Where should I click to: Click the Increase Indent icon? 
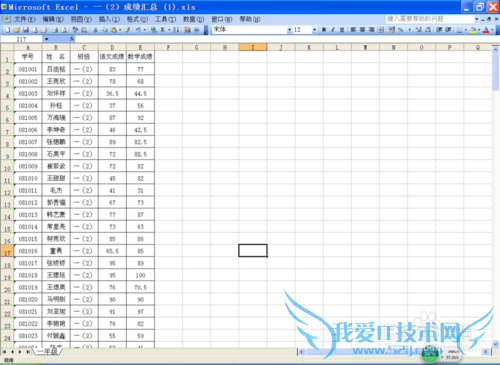448,30
